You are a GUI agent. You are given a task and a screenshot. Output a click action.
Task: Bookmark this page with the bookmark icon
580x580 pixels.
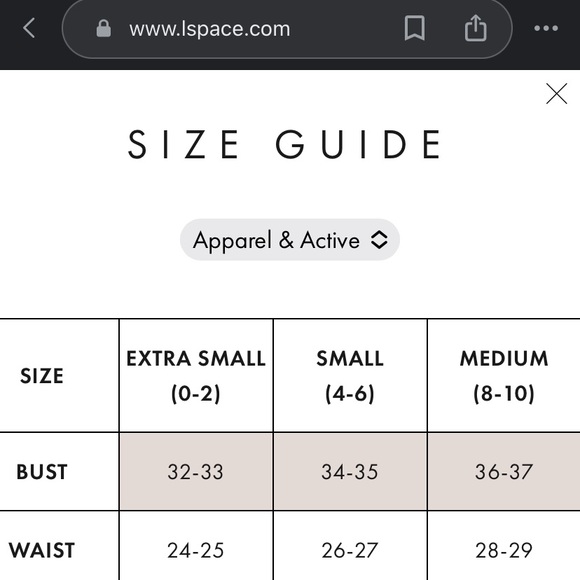(415, 28)
